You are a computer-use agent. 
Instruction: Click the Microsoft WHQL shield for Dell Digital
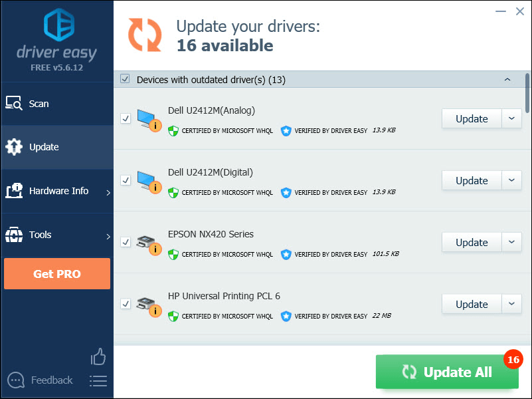click(x=173, y=192)
